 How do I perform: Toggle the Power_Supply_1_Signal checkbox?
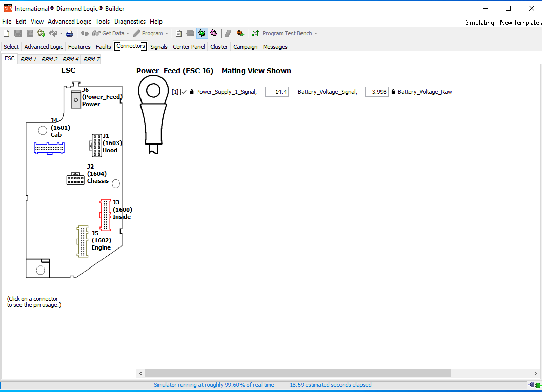click(184, 92)
